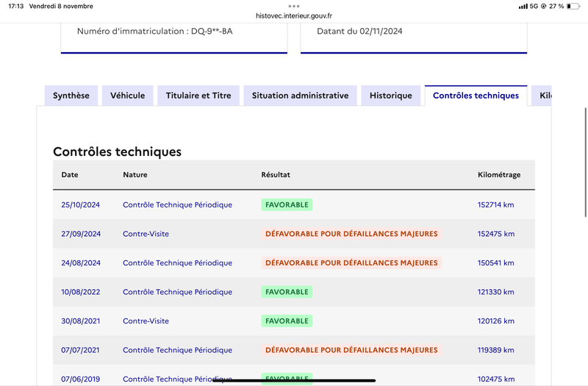
Task: Open the Synthèse tab
Action: [71, 96]
